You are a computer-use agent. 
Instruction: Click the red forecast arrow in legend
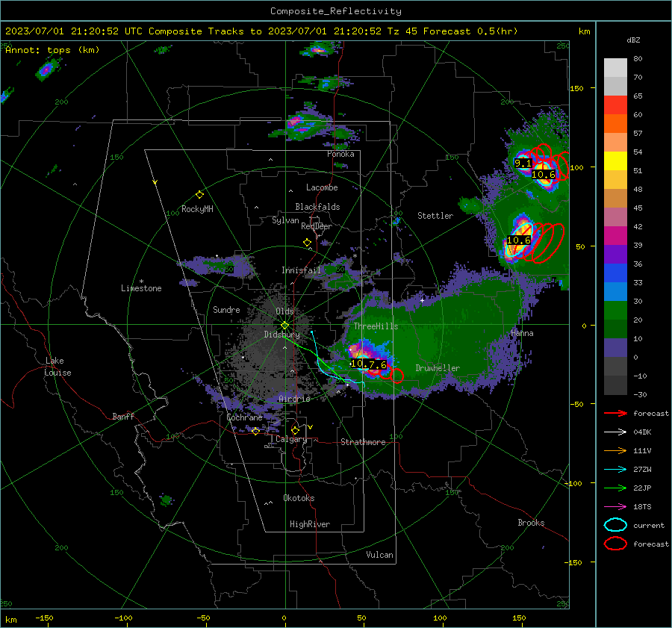coord(615,413)
